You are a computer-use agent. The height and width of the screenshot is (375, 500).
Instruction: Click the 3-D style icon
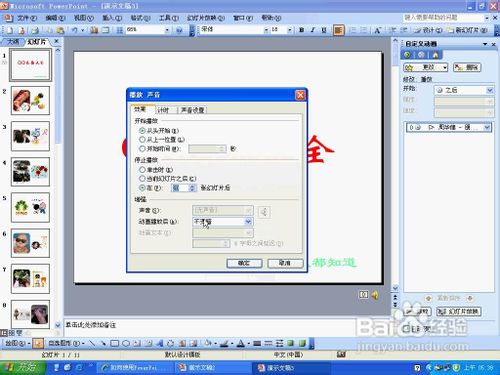click(x=302, y=343)
